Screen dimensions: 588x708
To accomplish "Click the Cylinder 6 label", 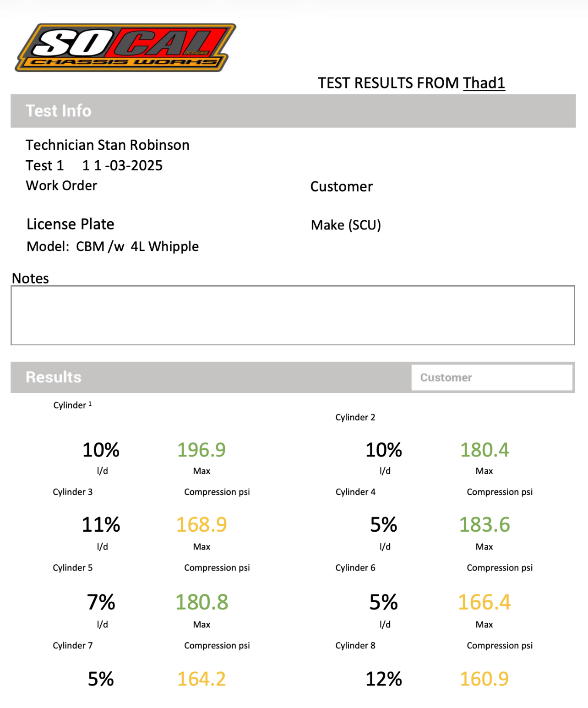I will (355, 568).
